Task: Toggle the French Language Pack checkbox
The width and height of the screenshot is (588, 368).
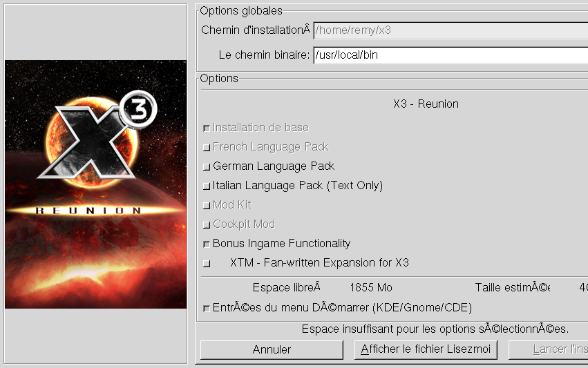Action: point(207,148)
